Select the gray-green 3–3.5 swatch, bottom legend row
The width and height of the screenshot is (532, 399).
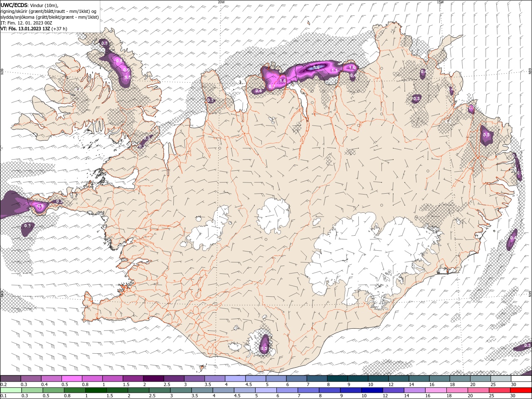180,390
